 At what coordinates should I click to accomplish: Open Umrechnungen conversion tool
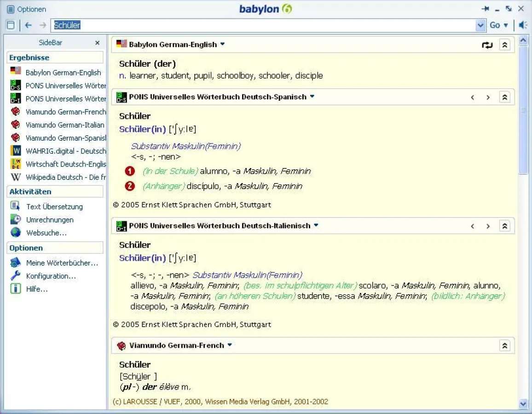50,220
